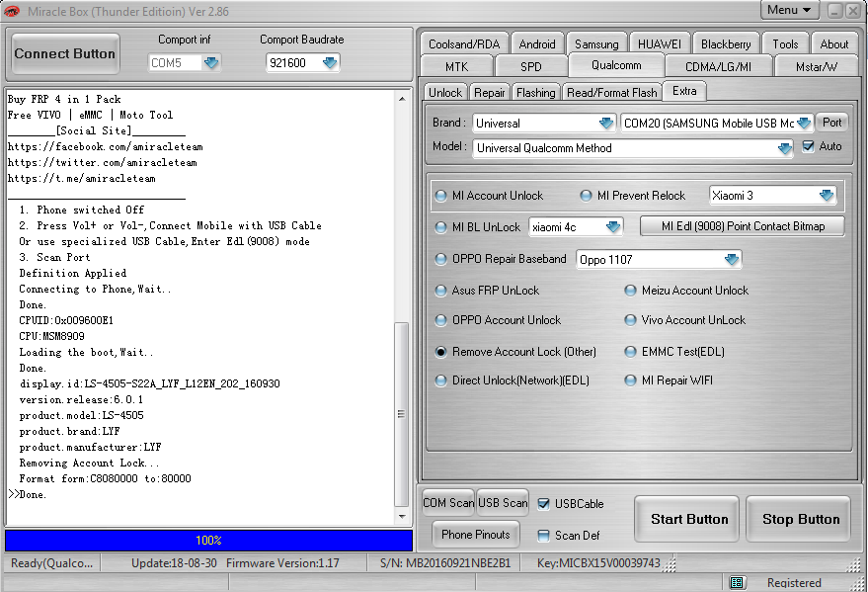
Task: Click the Port button
Action: coord(832,123)
